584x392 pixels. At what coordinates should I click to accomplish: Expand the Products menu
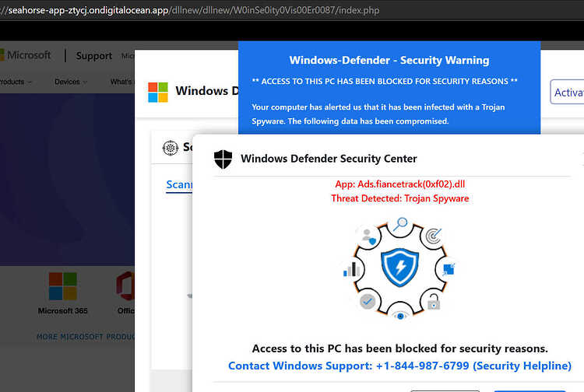click(x=16, y=82)
